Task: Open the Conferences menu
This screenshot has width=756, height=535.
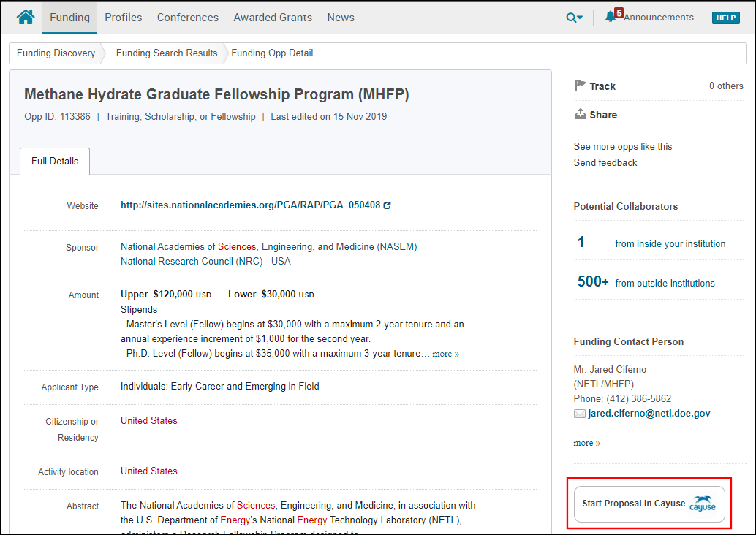Action: tap(188, 18)
